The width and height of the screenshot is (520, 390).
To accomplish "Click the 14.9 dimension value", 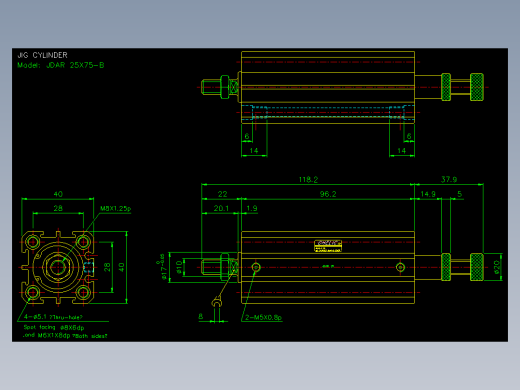I will [x=428, y=194].
